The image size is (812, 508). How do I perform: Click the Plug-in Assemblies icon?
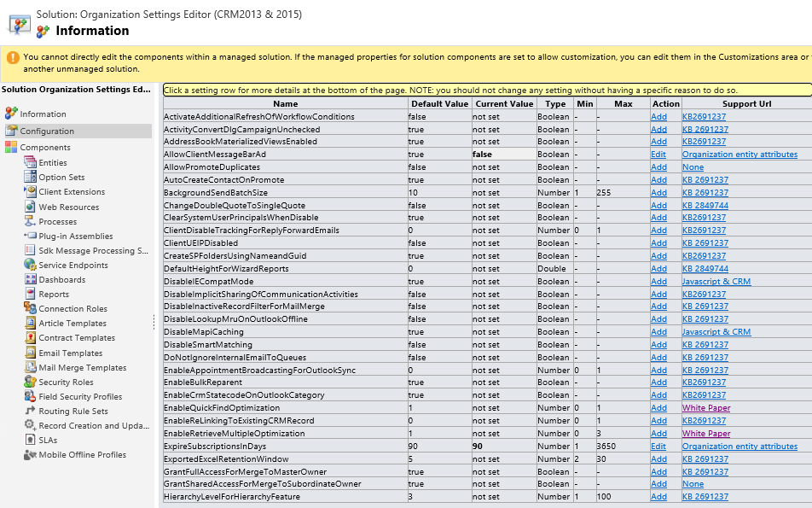[30, 236]
